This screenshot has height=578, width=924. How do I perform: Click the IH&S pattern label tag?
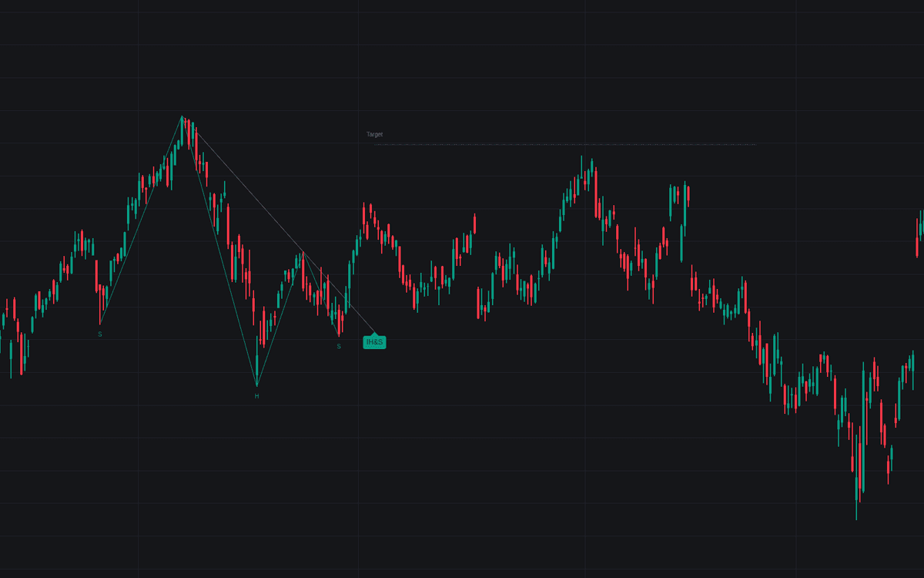tap(374, 341)
